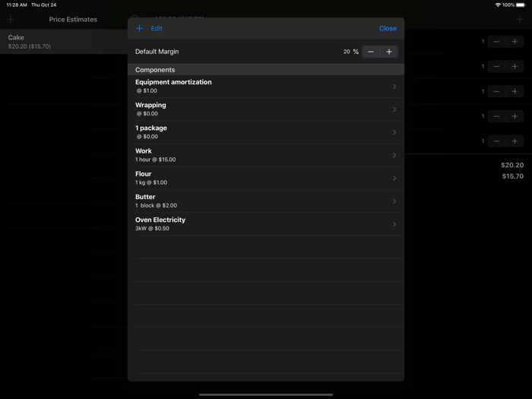Tap the $20.20 total price value

(x=512, y=165)
